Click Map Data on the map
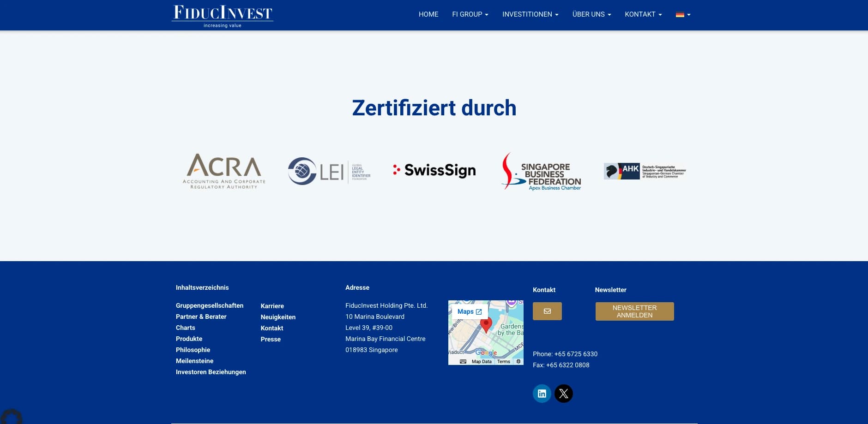Image resolution: width=868 pixels, height=424 pixels. click(482, 362)
